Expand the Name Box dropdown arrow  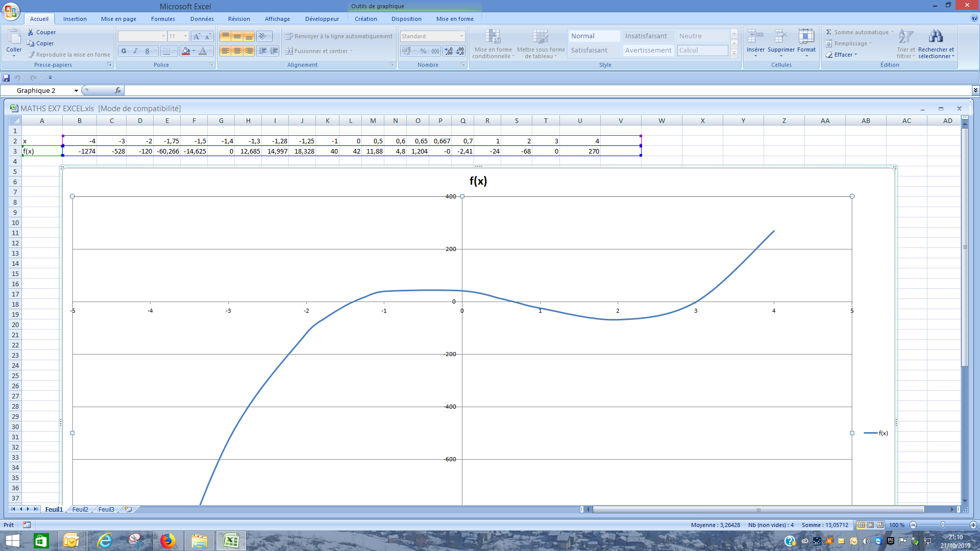[x=76, y=91]
